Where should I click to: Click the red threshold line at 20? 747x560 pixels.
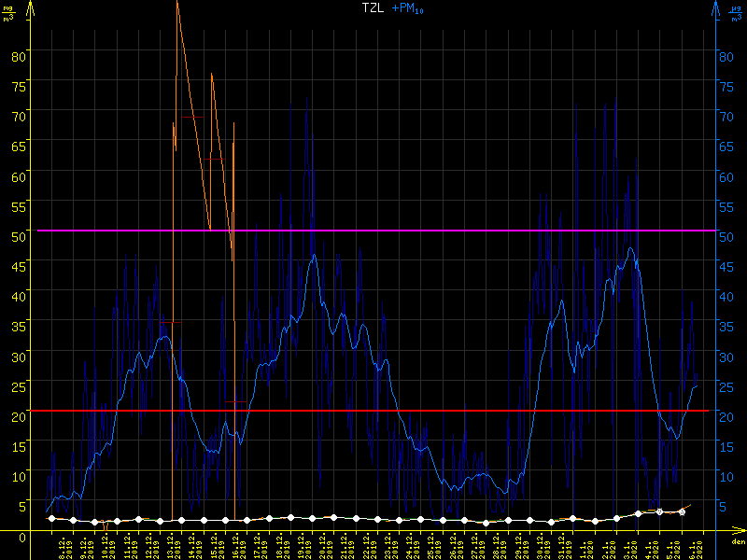(373, 411)
